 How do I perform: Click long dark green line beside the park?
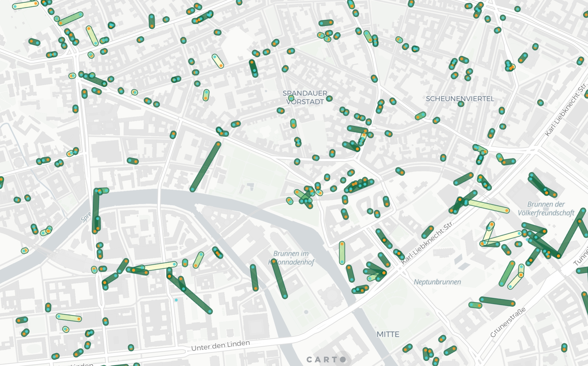206,167
